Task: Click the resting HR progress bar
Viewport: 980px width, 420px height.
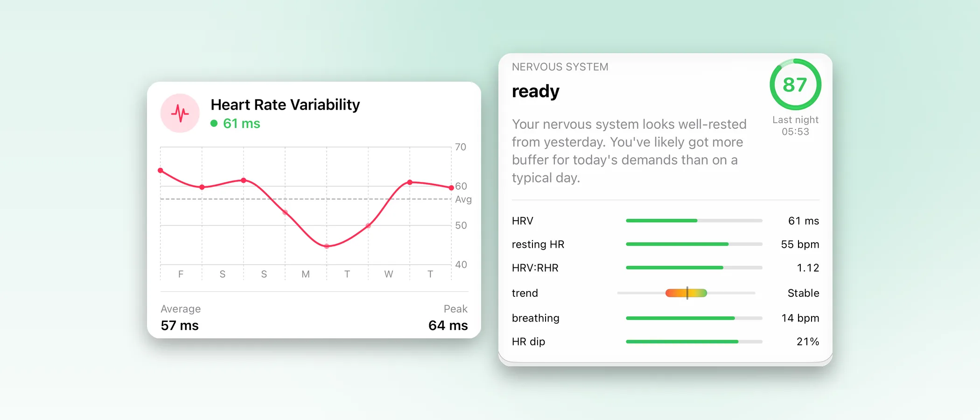Action: point(694,244)
